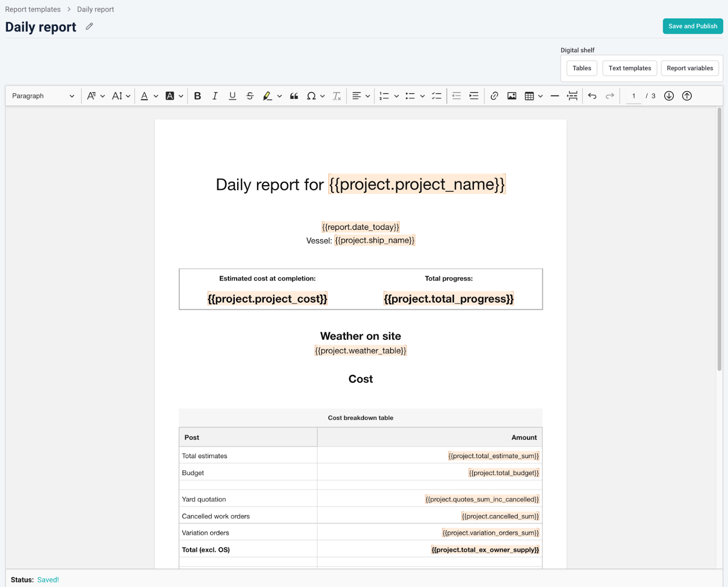Insert an image
The height and width of the screenshot is (587, 728).
[x=512, y=96]
